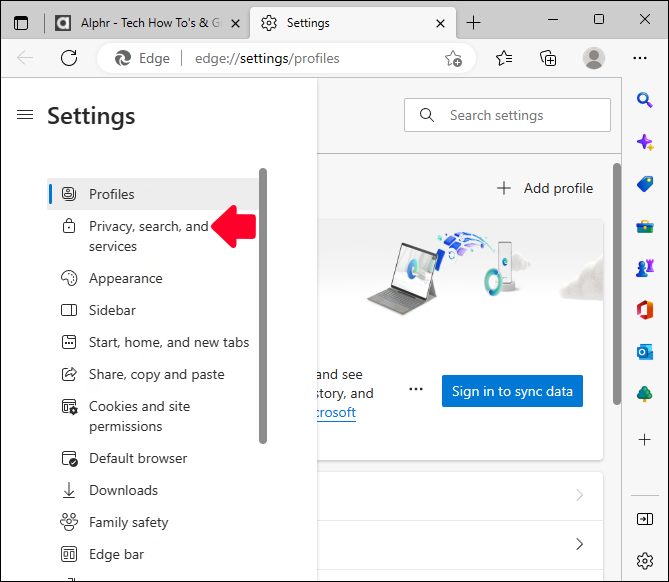Hide sidebar with panel toggle icon
Screen dimensions: 669x582
click(645, 519)
